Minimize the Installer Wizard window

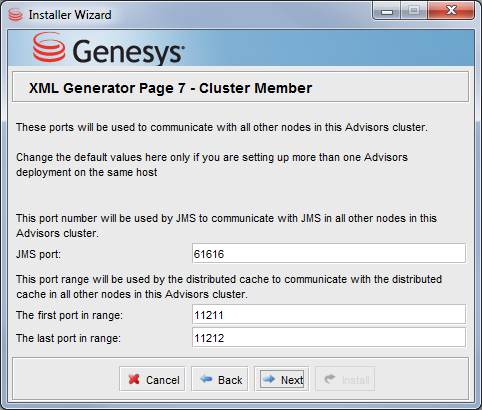point(387,11)
